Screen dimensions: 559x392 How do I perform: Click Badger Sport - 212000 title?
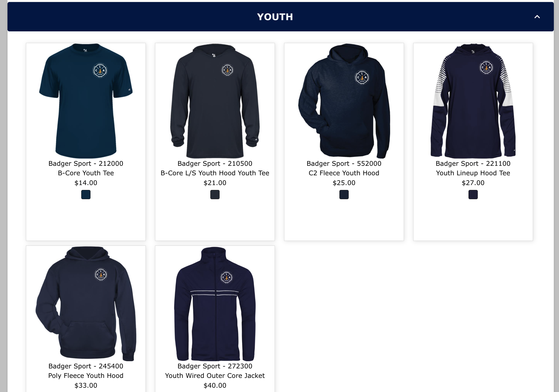(x=86, y=163)
